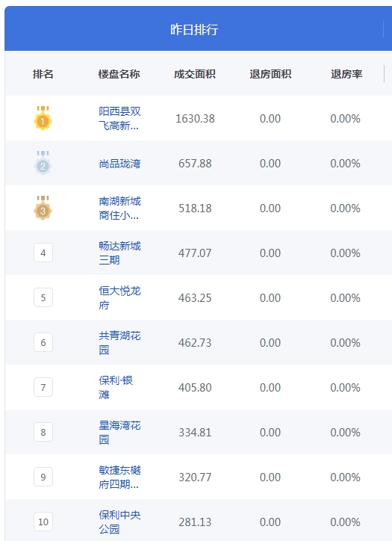Open the 星海湾花园 property link

pyautogui.click(x=119, y=433)
